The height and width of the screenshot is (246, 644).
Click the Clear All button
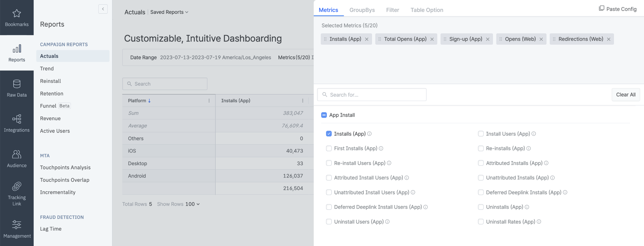[x=626, y=95]
